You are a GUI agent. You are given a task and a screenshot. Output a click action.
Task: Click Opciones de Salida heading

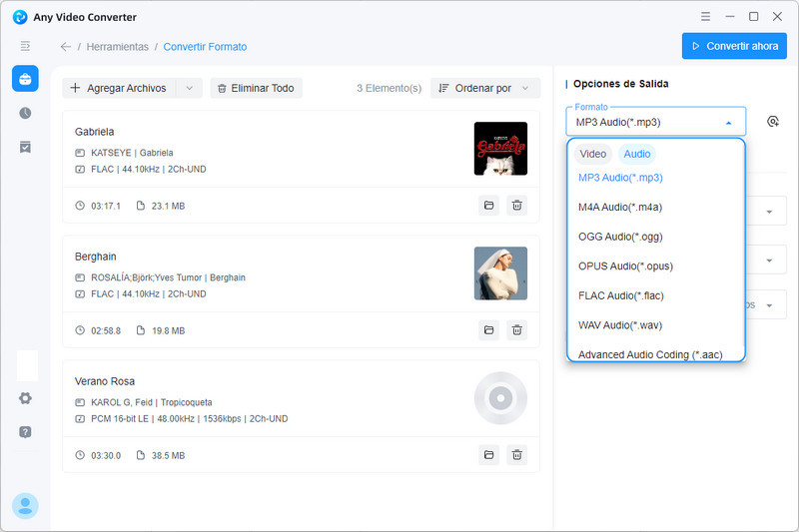(x=620, y=84)
